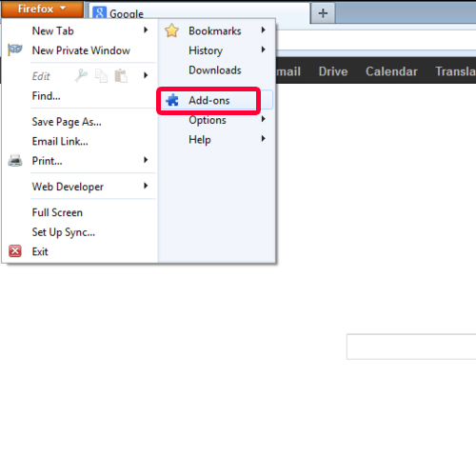This screenshot has height=476, width=476.
Task: Expand the New Tab submenu arrow
Action: tap(146, 30)
